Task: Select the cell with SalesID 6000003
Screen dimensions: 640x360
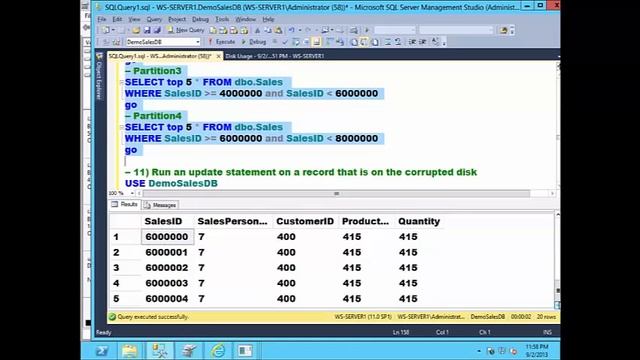Action: (167, 283)
